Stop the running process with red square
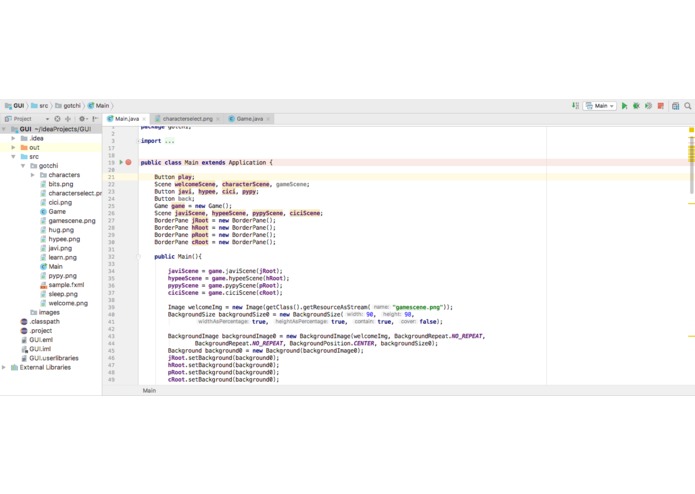Image resolution: width=695 pixels, height=494 pixels. tap(660, 106)
